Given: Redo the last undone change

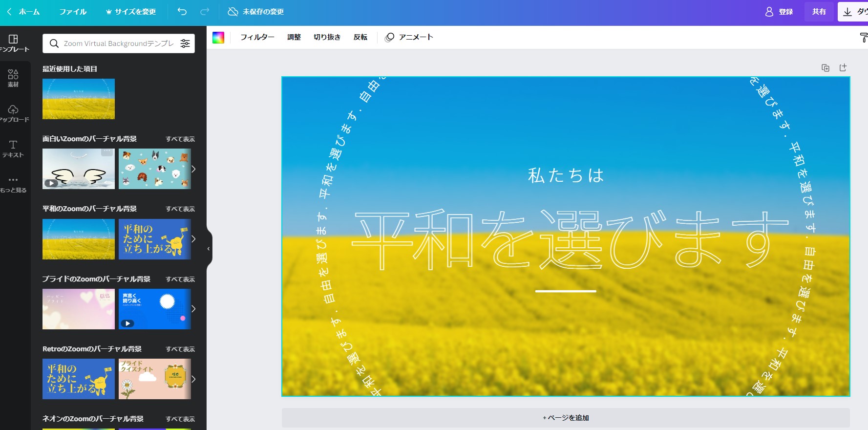Looking at the screenshot, I should click(205, 11).
